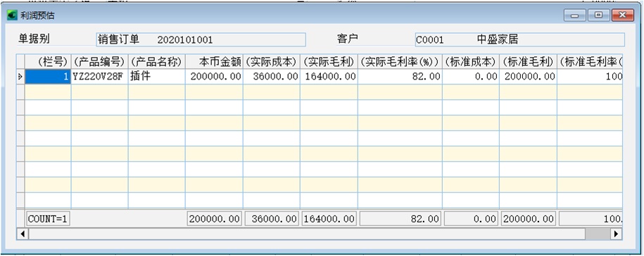Viewport: 644px width, 256px height.
Task: Click the 200000.00 cell under 标准毛利 in row 1
Action: tap(528, 77)
